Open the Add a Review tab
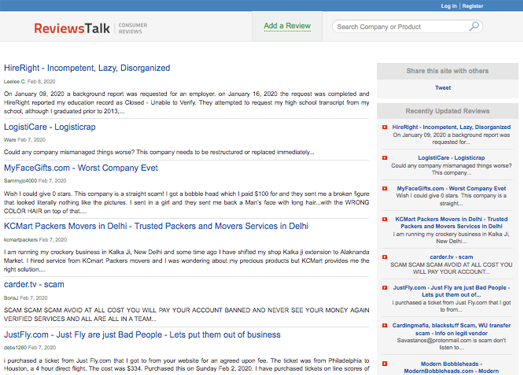Screen dimensions: 523x375 287,26
